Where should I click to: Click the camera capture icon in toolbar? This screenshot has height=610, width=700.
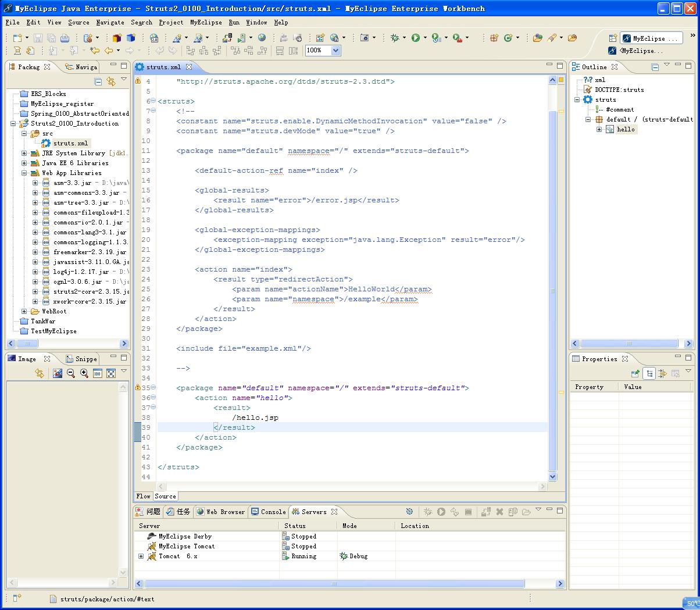coord(365,38)
